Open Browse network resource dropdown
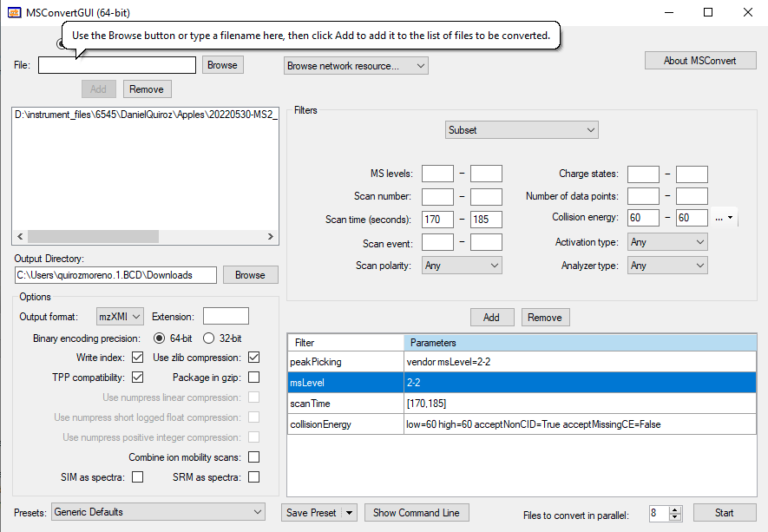This screenshot has width=768, height=532. (356, 66)
